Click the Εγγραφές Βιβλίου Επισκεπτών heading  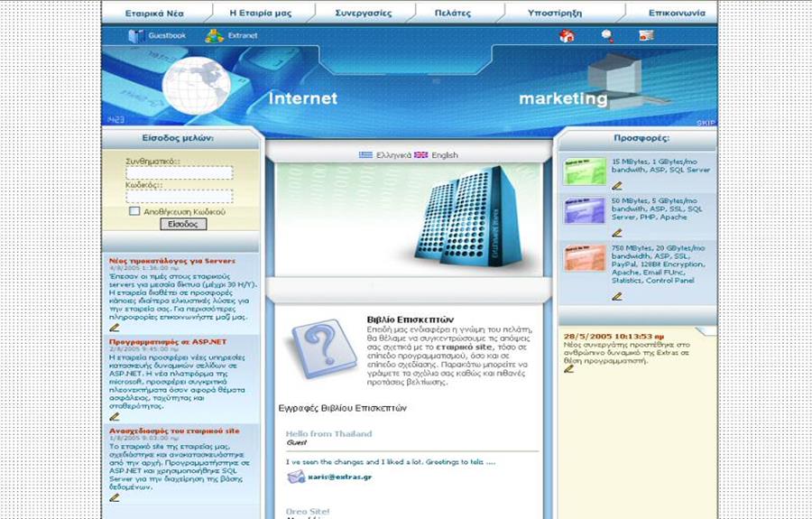(x=342, y=408)
